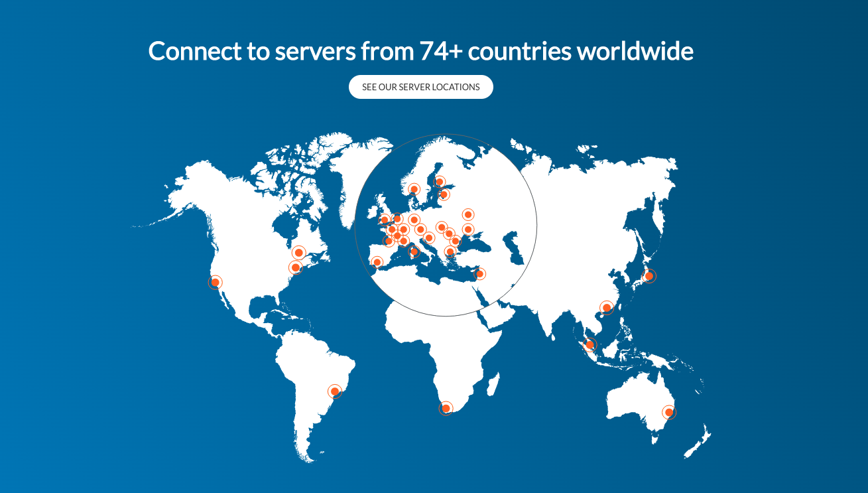Select the US West Coast server marker
868x493 pixels.
pyautogui.click(x=215, y=282)
